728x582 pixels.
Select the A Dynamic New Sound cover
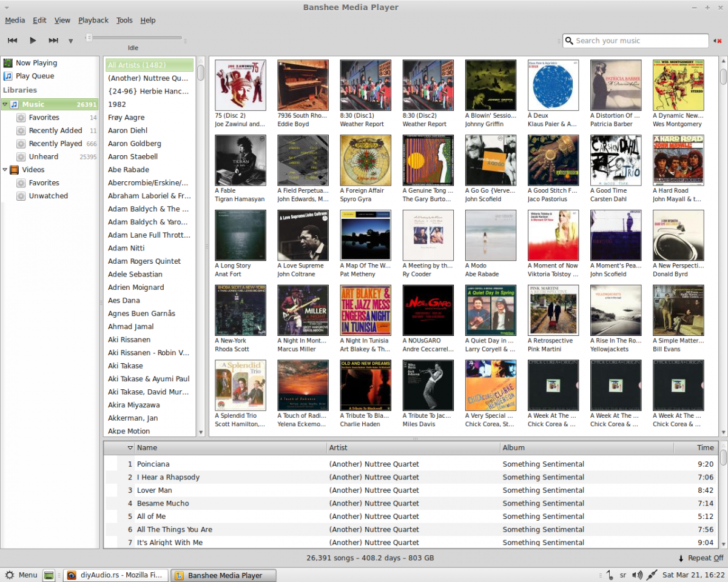coord(678,85)
